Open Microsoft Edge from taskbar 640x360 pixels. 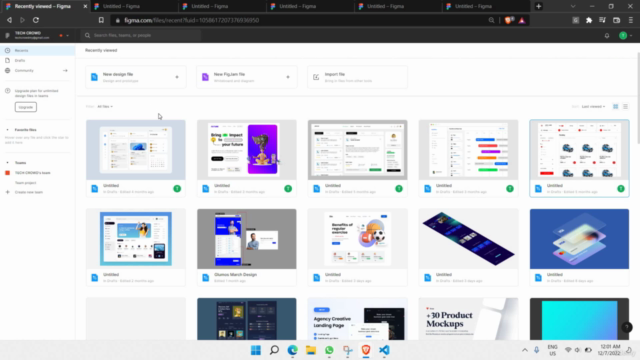(x=293, y=350)
